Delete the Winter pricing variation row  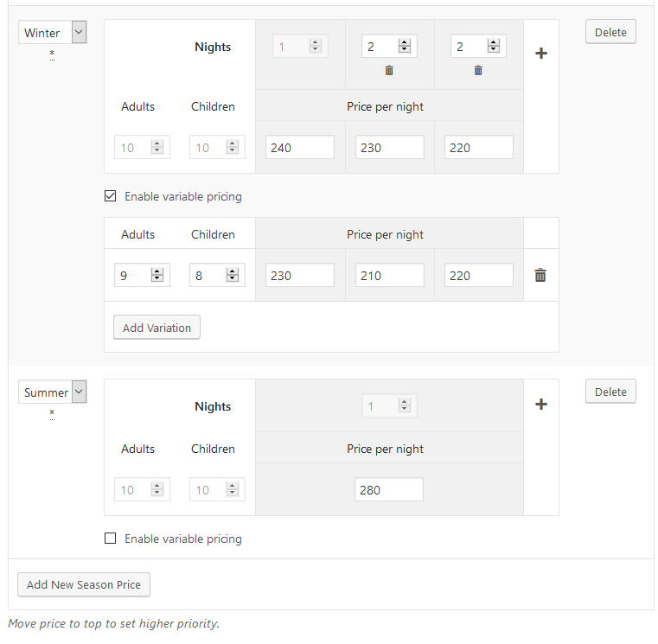tap(540, 276)
